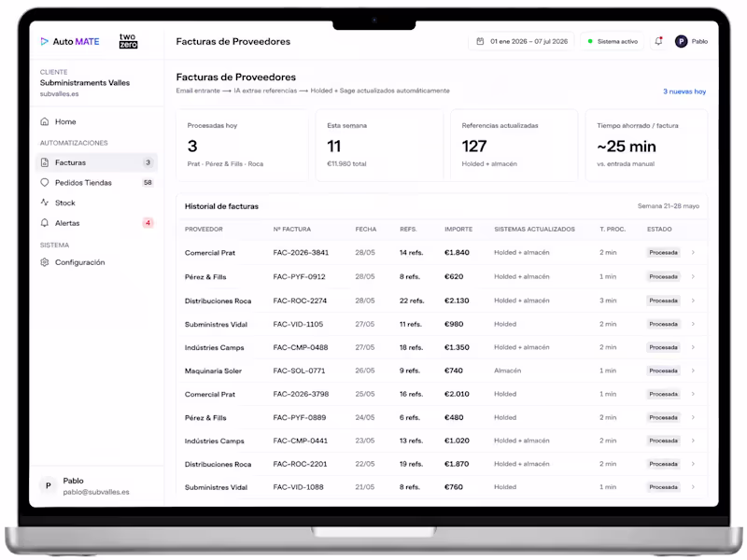The height and width of the screenshot is (560, 747).
Task: Click the IMPORTE column header
Action: tap(458, 229)
